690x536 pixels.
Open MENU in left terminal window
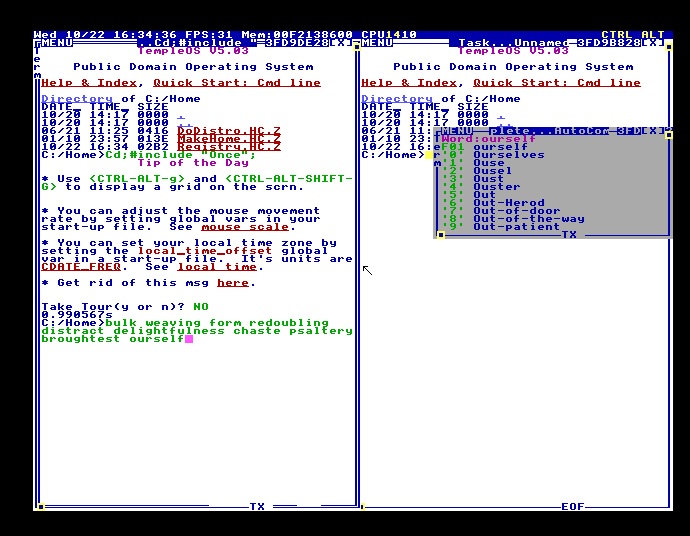(57, 43)
